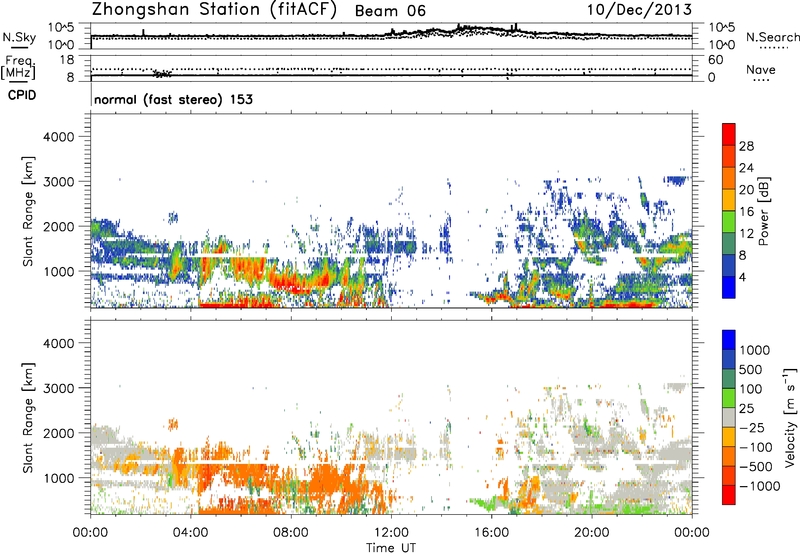Screen dimensions: 800x554
Task: Click the 'Zhongshan Station (fitACF)' title
Action: tap(214, 10)
